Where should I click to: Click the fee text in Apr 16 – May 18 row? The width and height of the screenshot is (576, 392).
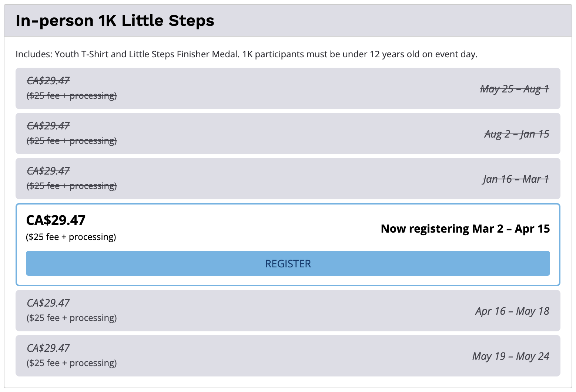coord(71,318)
